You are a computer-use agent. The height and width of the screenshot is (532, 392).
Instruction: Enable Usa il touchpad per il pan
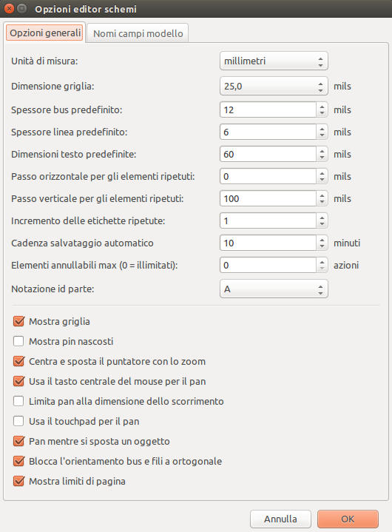click(x=18, y=421)
